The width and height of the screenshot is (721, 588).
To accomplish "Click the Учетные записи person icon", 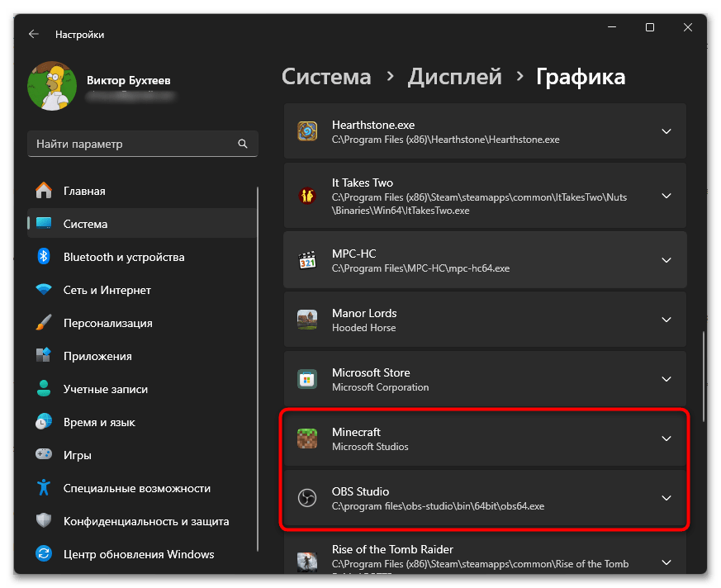I will click(44, 388).
